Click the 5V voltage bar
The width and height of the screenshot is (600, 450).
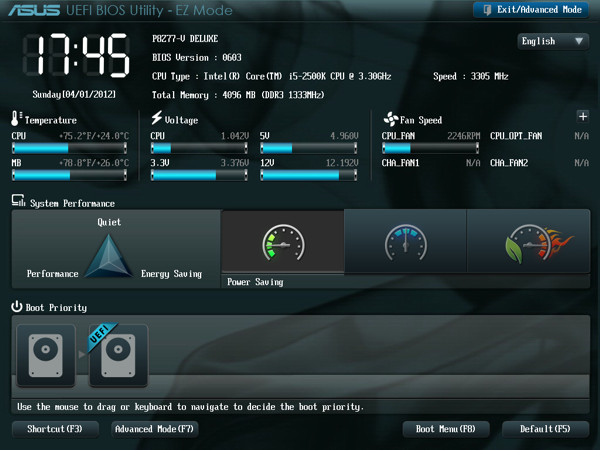tap(309, 148)
